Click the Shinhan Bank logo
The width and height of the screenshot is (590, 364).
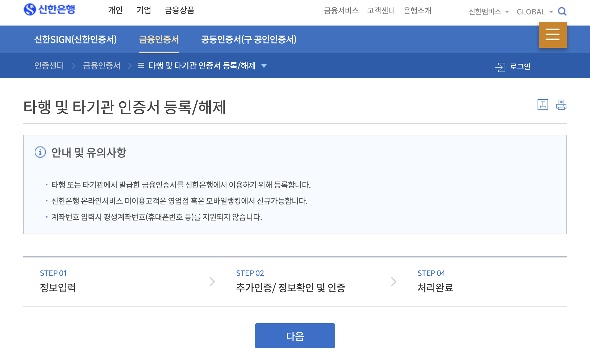pyautogui.click(x=49, y=9)
